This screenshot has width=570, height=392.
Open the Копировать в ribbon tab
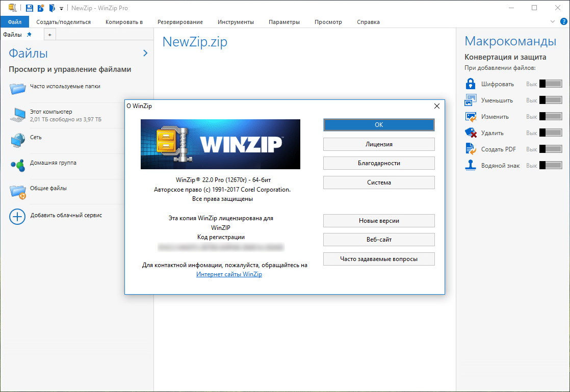(124, 22)
